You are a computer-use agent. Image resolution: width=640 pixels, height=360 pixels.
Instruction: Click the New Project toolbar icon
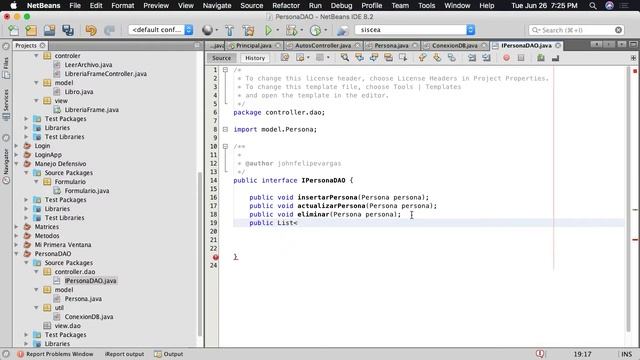click(31, 30)
